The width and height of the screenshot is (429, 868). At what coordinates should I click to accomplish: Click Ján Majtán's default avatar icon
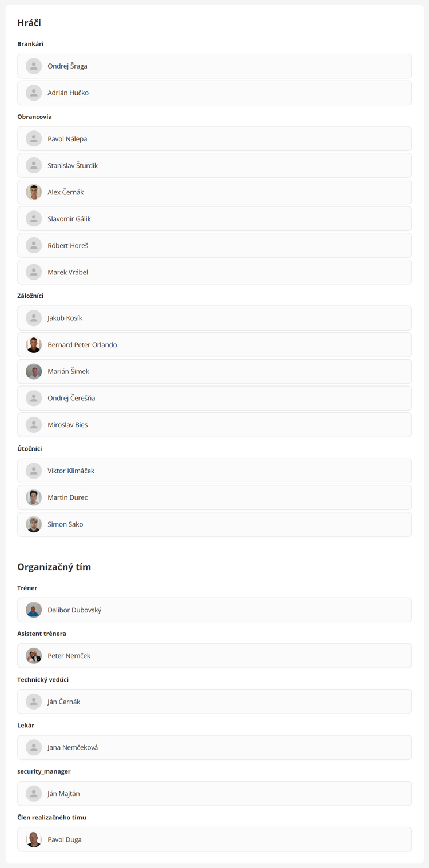click(34, 794)
